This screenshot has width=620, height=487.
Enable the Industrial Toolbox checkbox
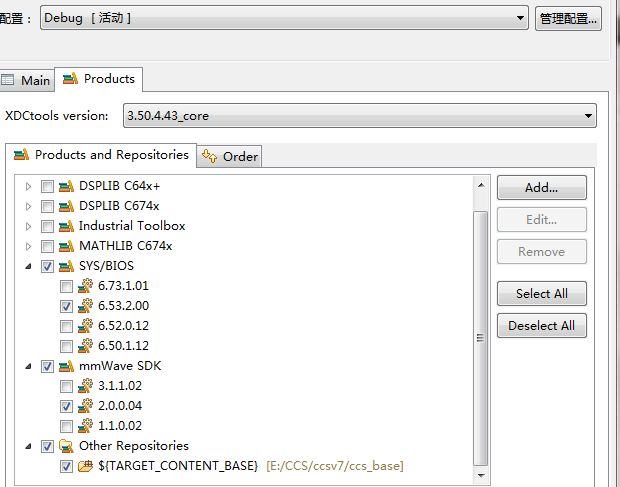(x=47, y=227)
